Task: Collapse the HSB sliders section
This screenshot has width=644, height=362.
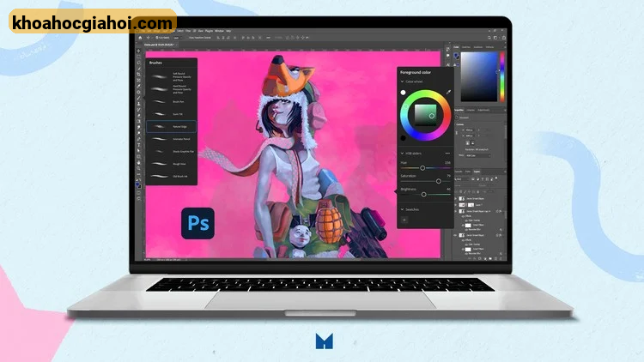Action: pos(402,153)
